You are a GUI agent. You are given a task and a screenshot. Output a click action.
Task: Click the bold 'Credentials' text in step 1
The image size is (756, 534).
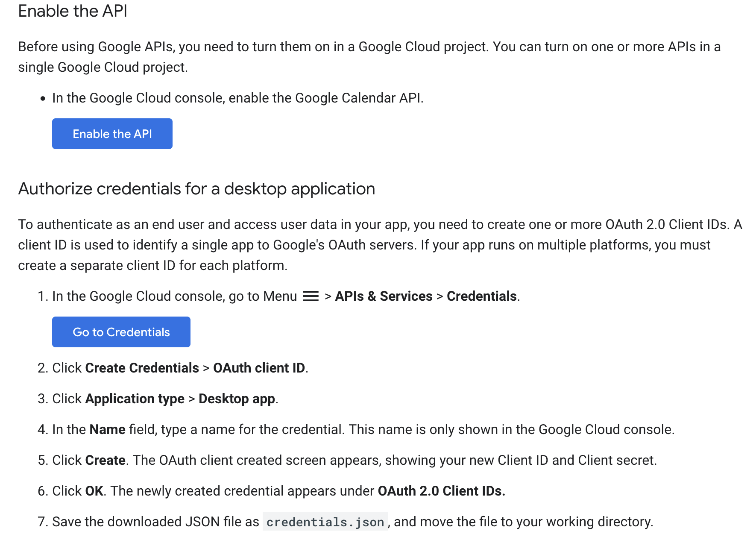click(x=482, y=296)
